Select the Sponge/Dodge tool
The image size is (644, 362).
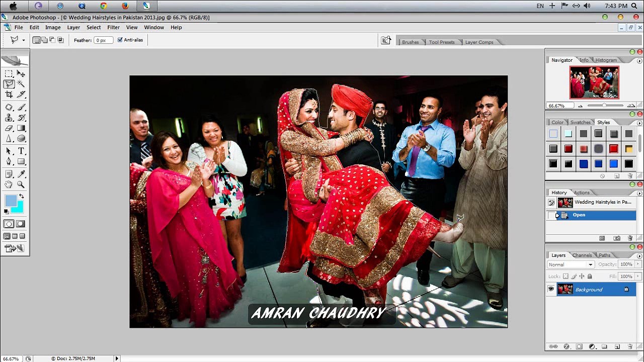pyautogui.click(x=21, y=138)
